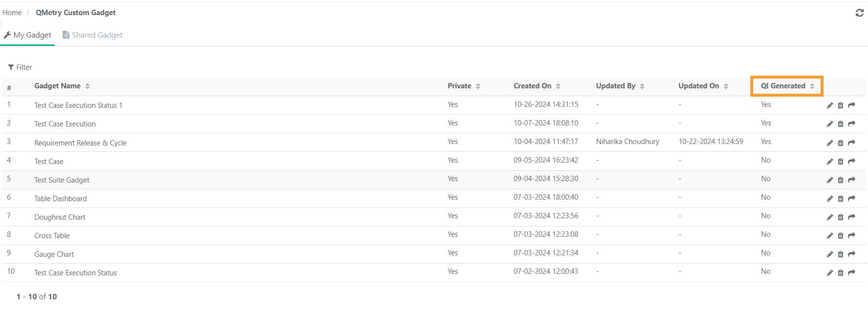Click the refresh icon at top right

(x=859, y=13)
